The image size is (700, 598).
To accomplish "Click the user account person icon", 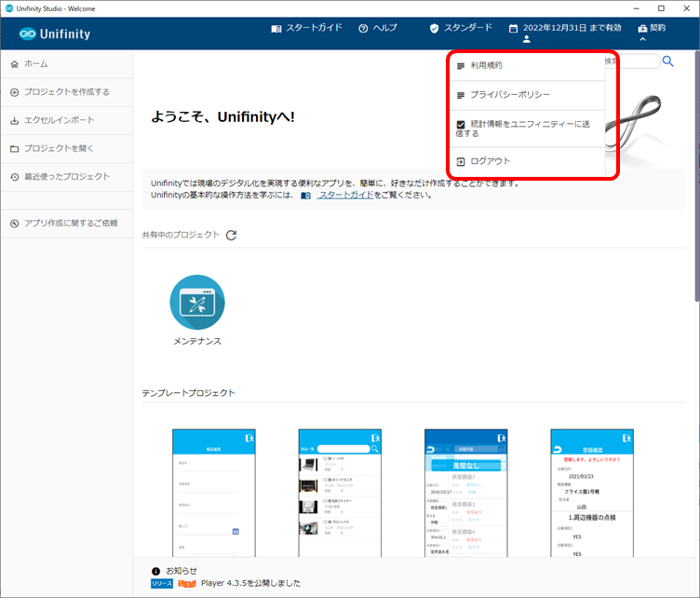I will [x=526, y=39].
